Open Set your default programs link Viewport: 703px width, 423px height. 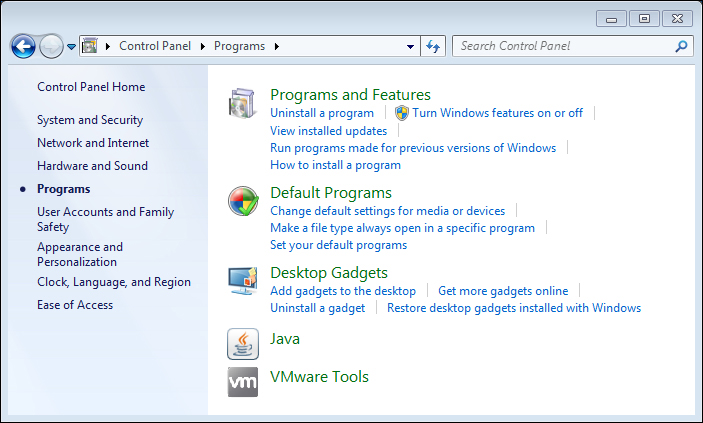coord(338,245)
